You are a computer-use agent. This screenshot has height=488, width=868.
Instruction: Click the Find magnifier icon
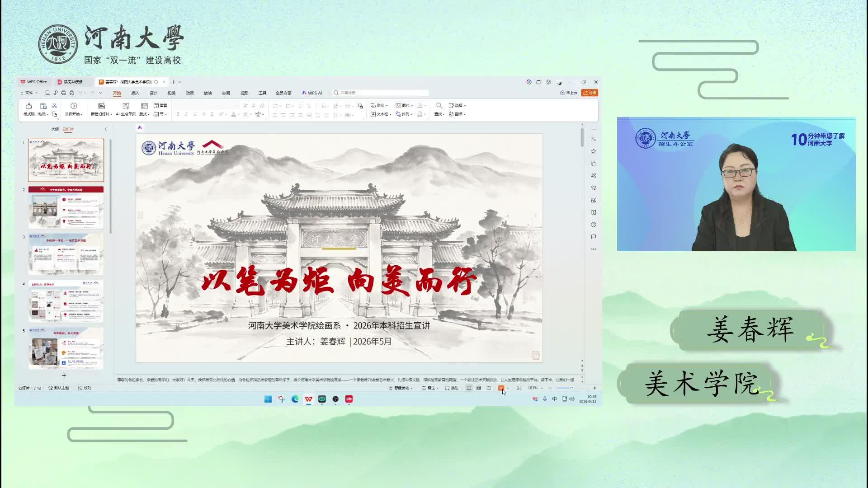tap(439, 106)
